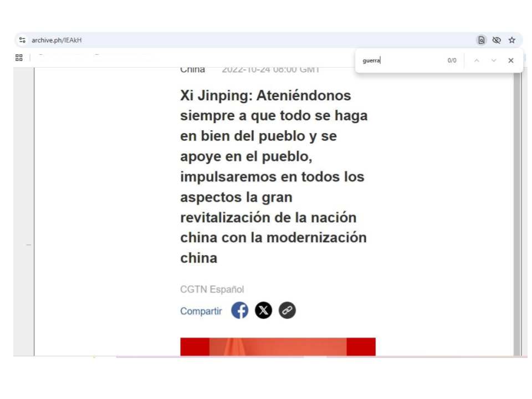Copy the article link with chain icon

(x=287, y=311)
